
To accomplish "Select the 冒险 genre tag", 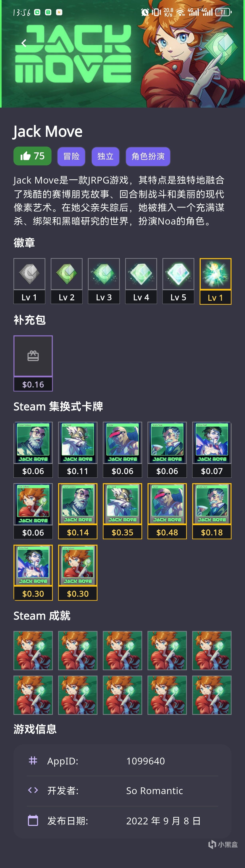I will [x=71, y=156].
